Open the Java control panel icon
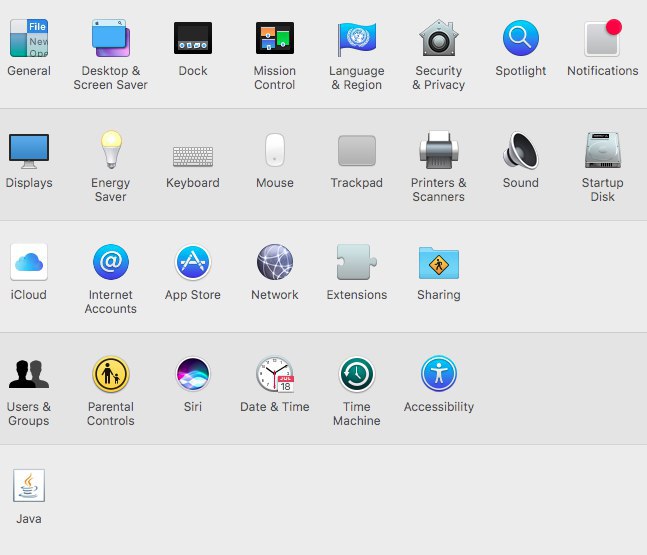Image resolution: width=647 pixels, height=555 pixels. pos(29,486)
